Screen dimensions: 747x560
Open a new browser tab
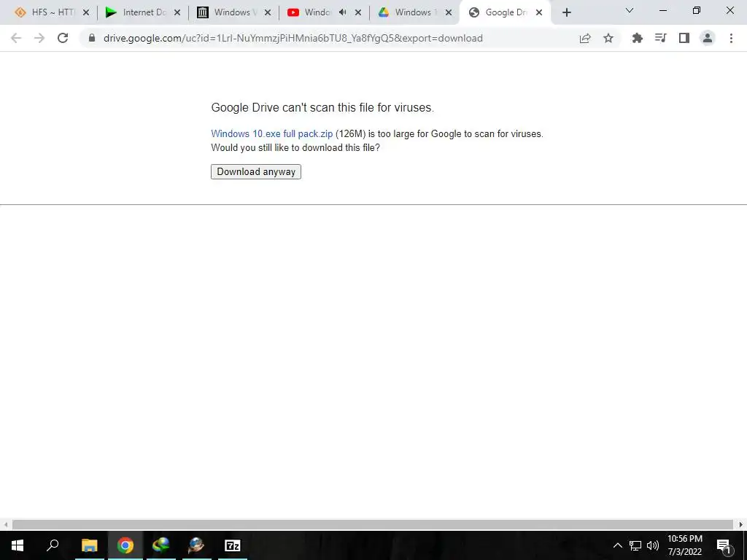[566, 12]
